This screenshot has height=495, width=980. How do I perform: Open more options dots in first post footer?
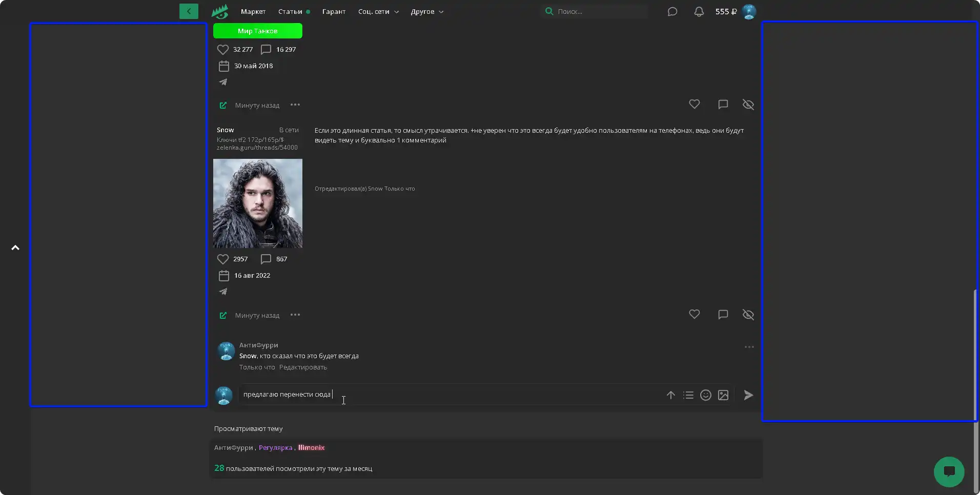295,105
